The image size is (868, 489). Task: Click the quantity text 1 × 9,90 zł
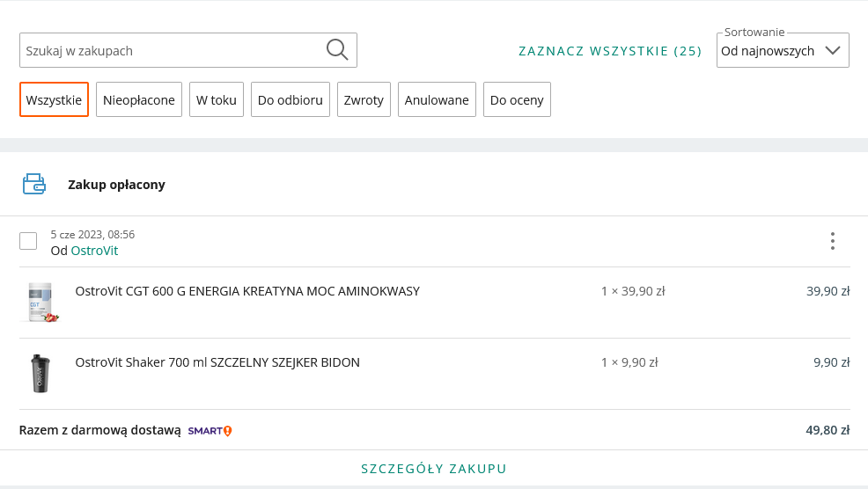click(x=629, y=362)
